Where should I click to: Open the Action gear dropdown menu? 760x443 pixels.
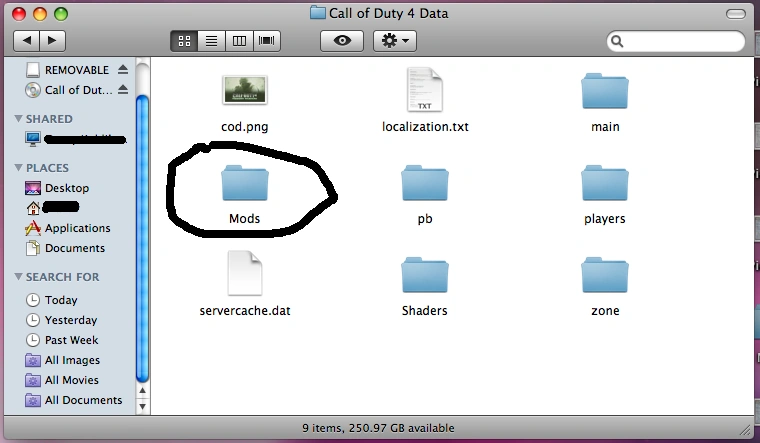coord(395,41)
